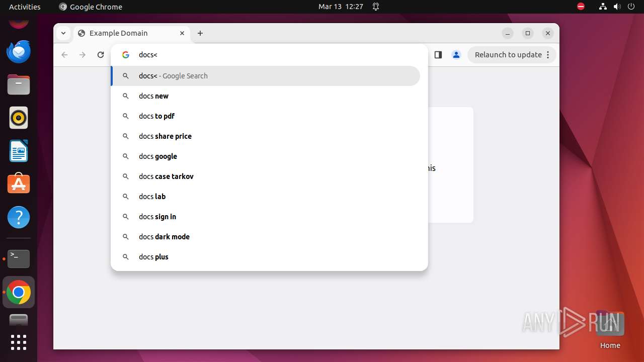Image resolution: width=644 pixels, height=362 pixels.
Task: Switch to the Example Domain tab
Action: [132, 33]
